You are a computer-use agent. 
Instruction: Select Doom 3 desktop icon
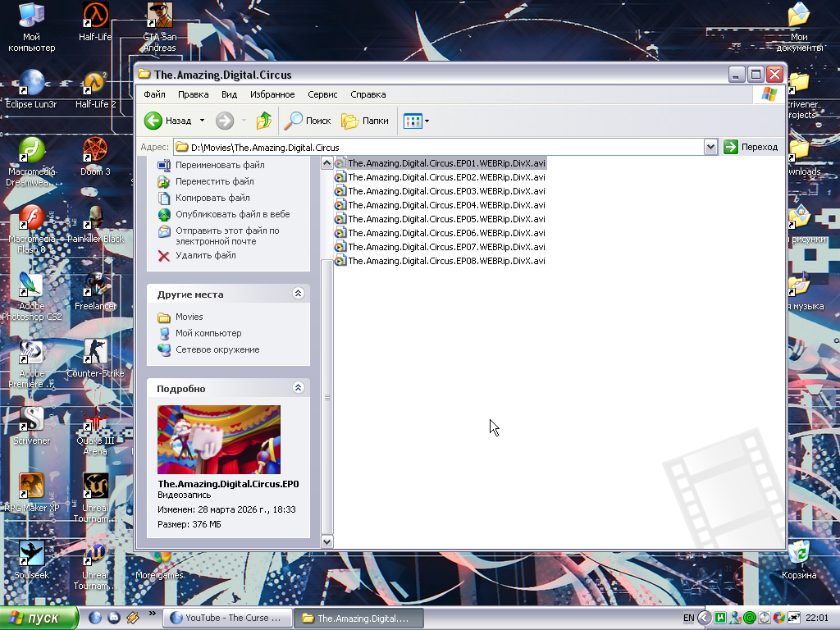tap(95, 157)
